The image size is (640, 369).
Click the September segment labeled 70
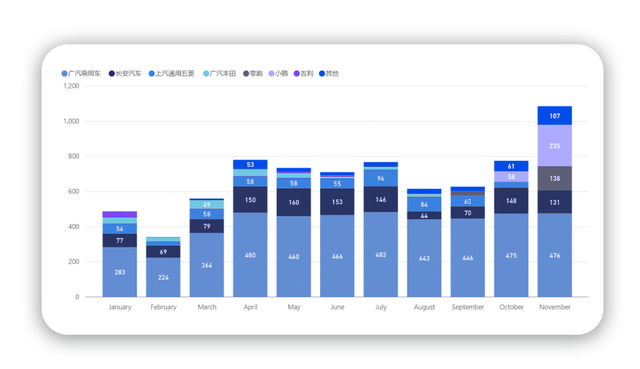[468, 213]
